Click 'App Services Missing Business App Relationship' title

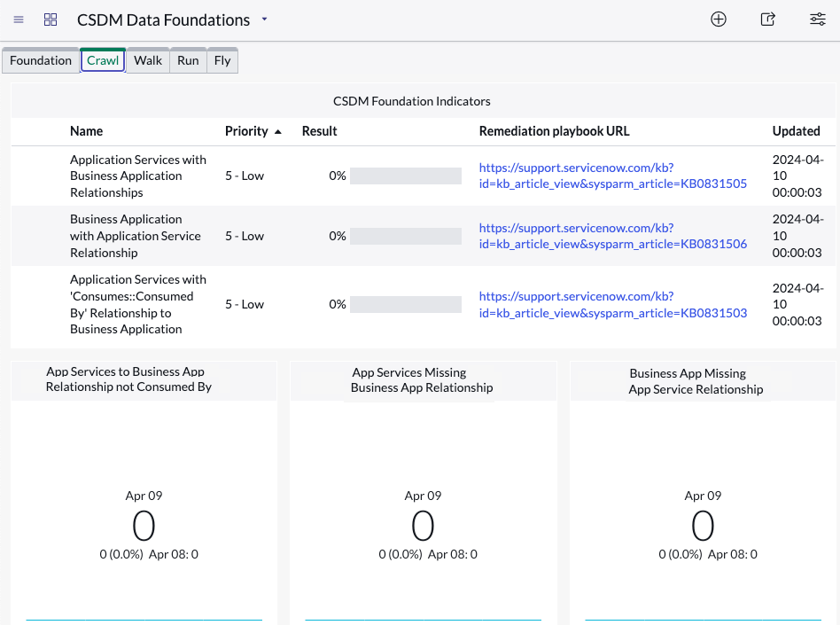[422, 380]
